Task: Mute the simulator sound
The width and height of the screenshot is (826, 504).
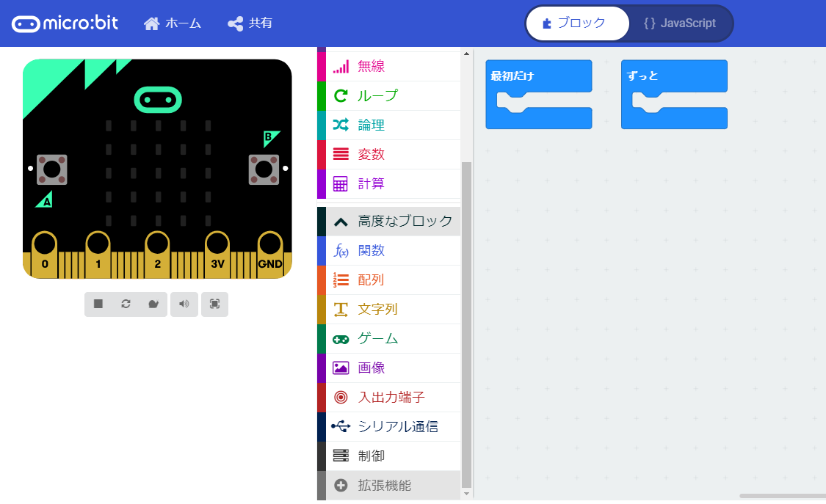Action: 184,304
